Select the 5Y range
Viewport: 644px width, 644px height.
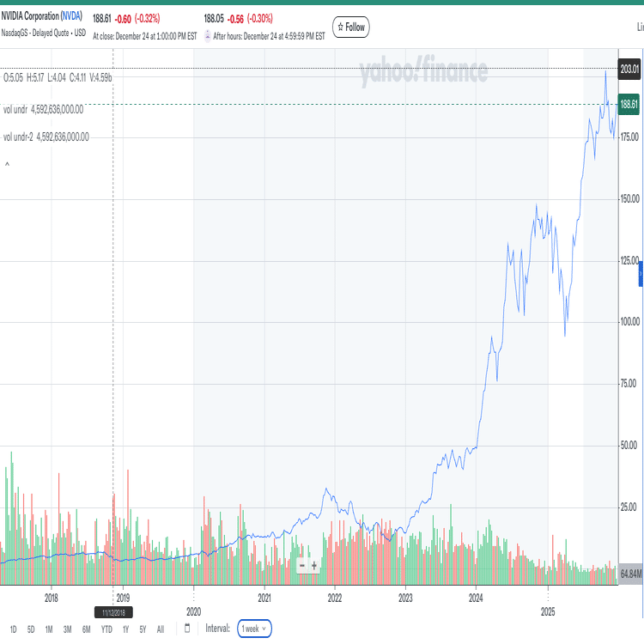pyautogui.click(x=143, y=629)
